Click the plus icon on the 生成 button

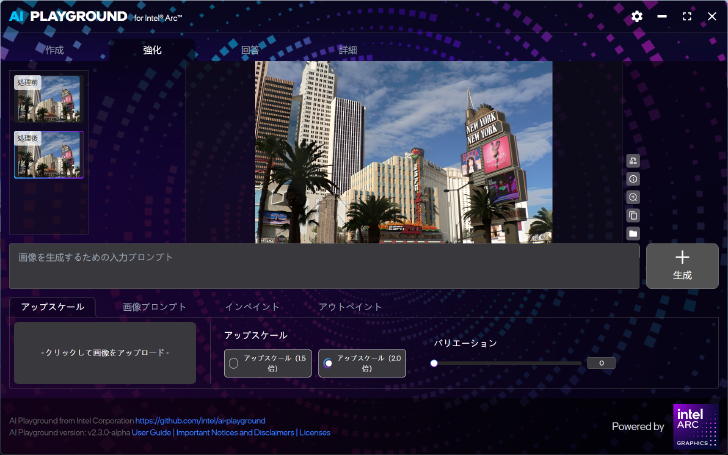[682, 257]
